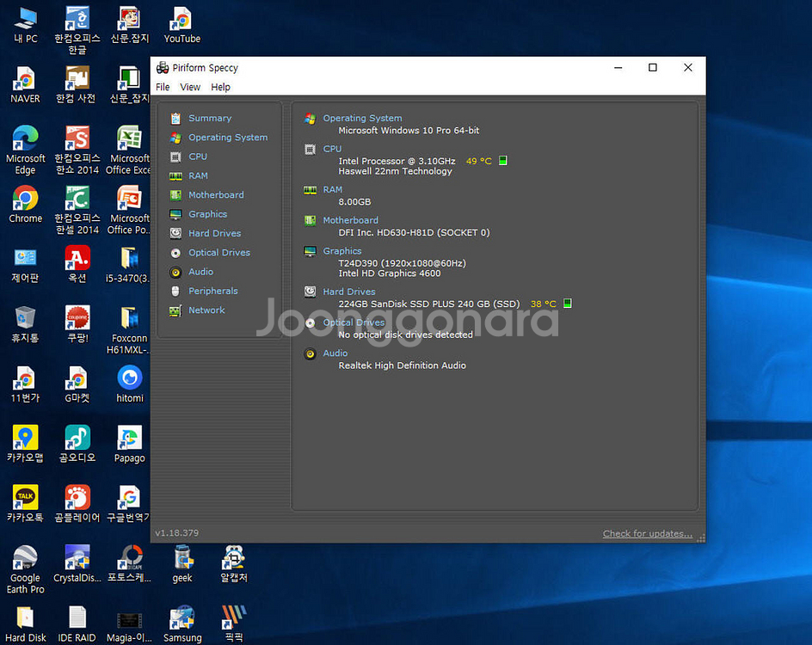This screenshot has height=645, width=812.
Task: Select the 11번가 desktop shortcut
Action: 26,384
